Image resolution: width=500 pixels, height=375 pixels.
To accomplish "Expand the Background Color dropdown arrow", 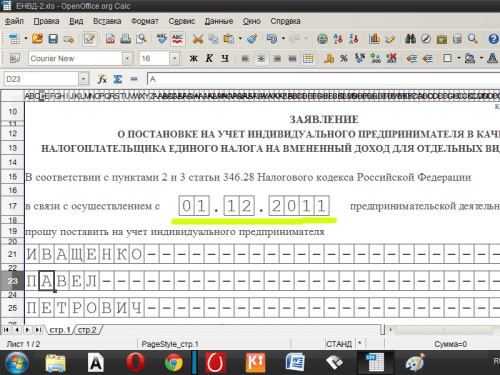I will tap(481, 59).
